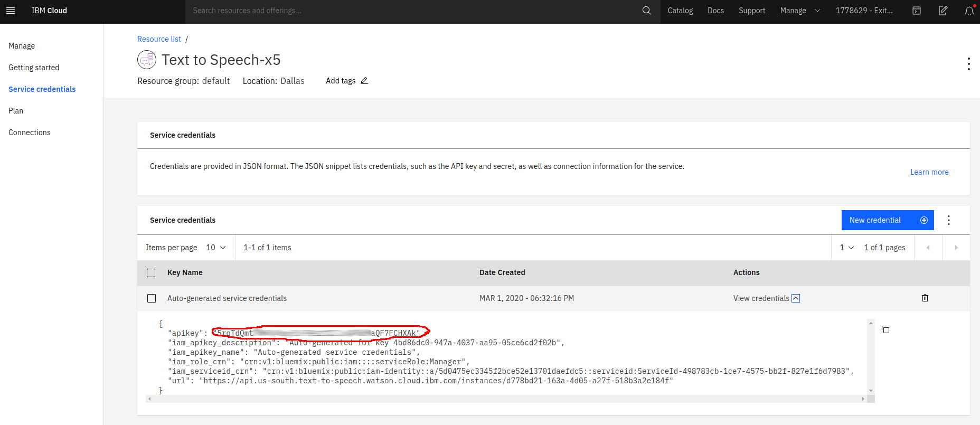
Task: Open the Support menu item
Action: [752, 11]
